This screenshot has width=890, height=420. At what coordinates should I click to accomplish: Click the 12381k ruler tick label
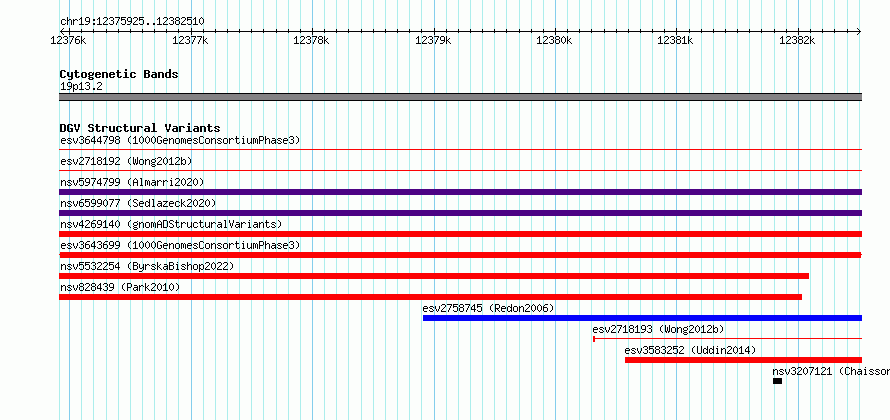675,40
